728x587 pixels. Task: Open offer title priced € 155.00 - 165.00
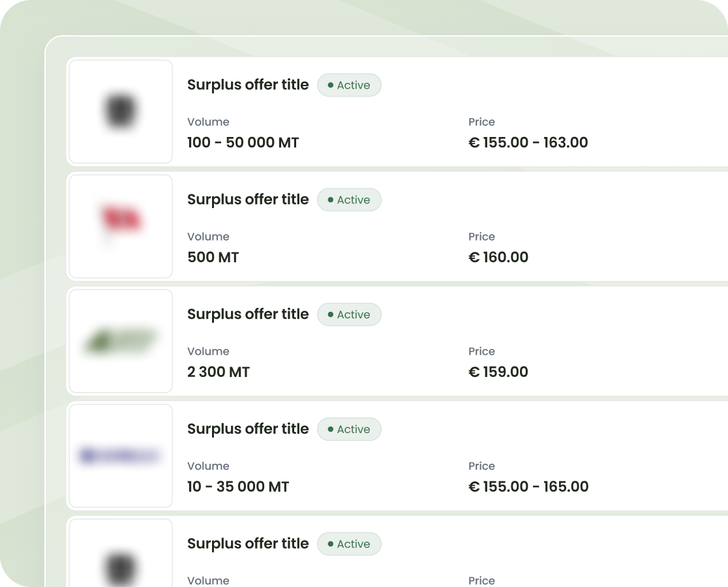click(x=248, y=429)
